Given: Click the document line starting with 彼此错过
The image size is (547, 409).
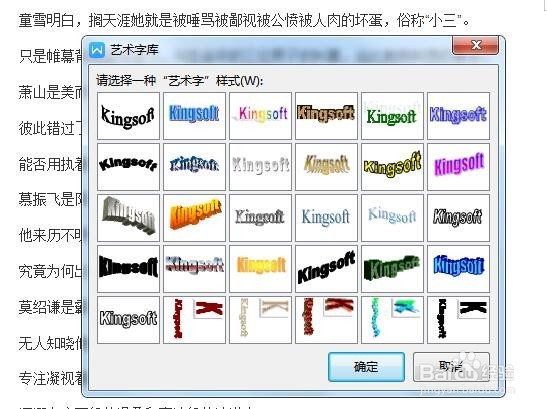Looking at the screenshot, I should click(x=50, y=128).
